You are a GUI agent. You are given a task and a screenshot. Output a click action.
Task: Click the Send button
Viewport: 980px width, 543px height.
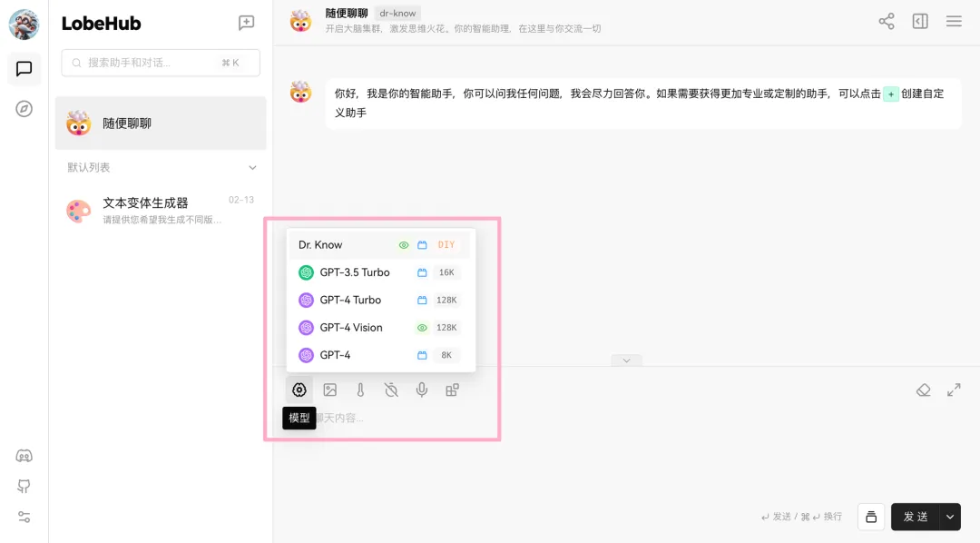click(916, 517)
